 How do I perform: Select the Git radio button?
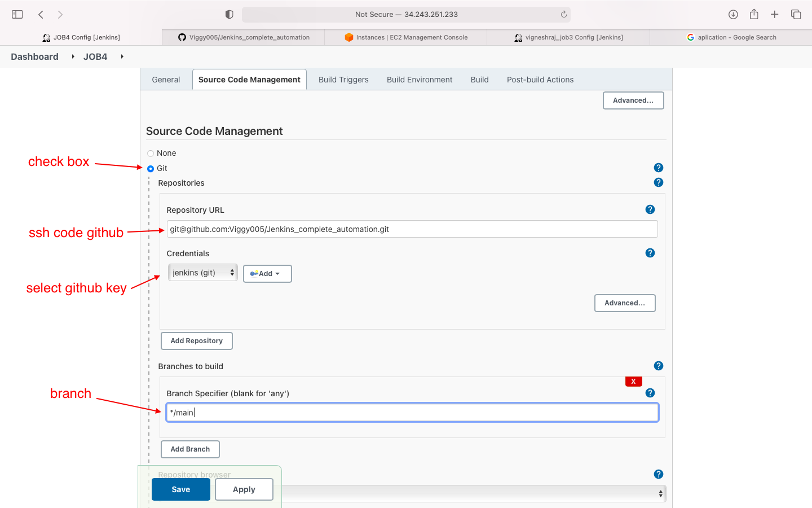[151, 169]
